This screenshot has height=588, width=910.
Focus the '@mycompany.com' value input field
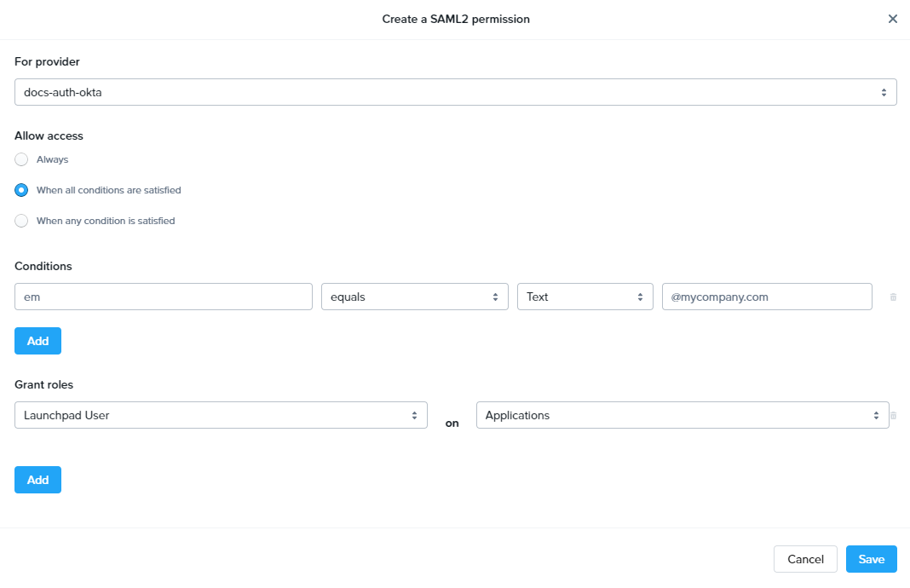766,297
